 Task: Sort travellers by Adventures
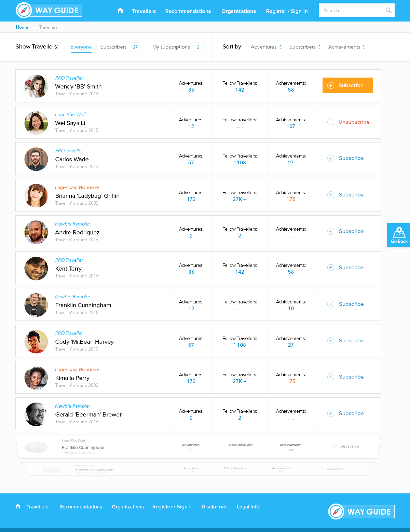click(266, 47)
